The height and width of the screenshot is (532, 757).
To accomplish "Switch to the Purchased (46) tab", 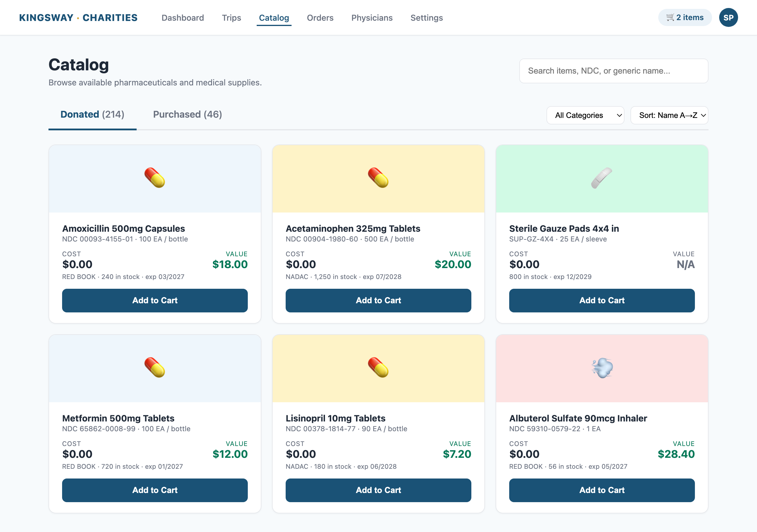I will pos(187,114).
